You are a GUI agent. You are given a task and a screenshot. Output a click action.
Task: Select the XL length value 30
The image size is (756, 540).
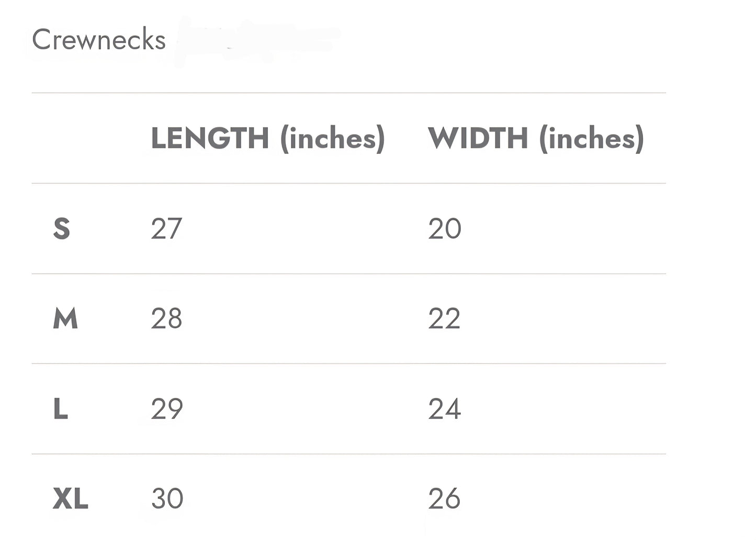point(167,499)
